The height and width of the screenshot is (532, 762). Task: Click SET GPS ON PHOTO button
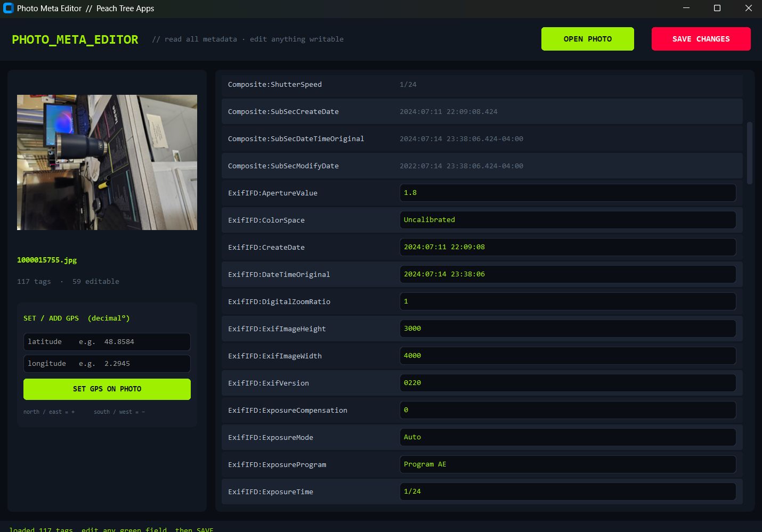coord(107,389)
